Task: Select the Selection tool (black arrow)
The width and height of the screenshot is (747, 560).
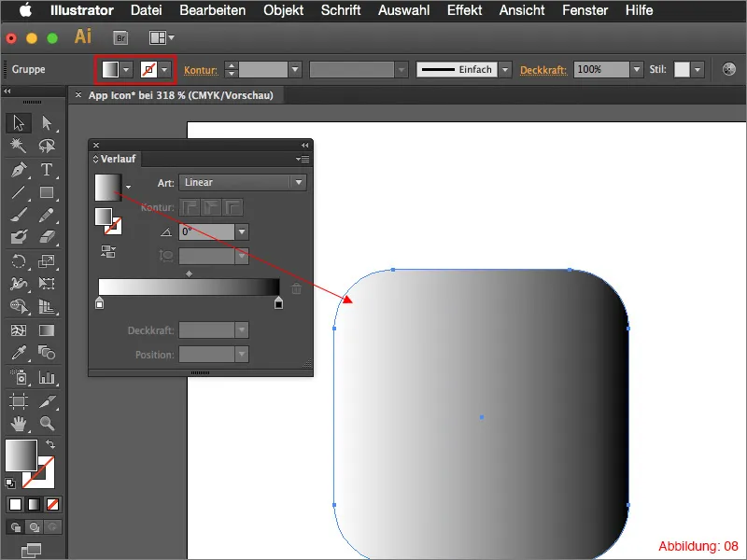Action: [x=19, y=123]
